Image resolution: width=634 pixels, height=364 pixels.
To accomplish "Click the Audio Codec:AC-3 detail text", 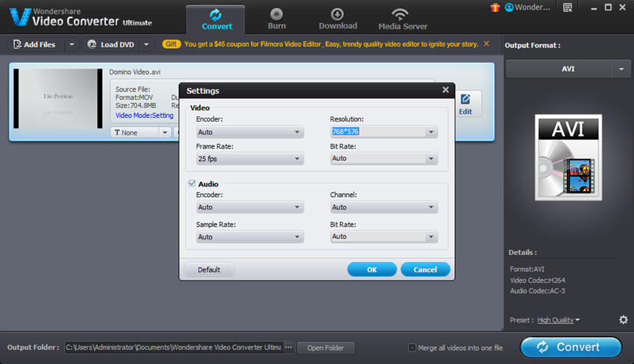I will pyautogui.click(x=537, y=291).
